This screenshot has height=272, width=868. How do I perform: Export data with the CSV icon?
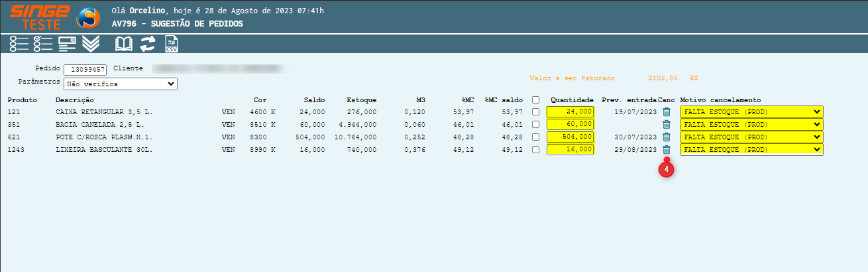(172, 44)
